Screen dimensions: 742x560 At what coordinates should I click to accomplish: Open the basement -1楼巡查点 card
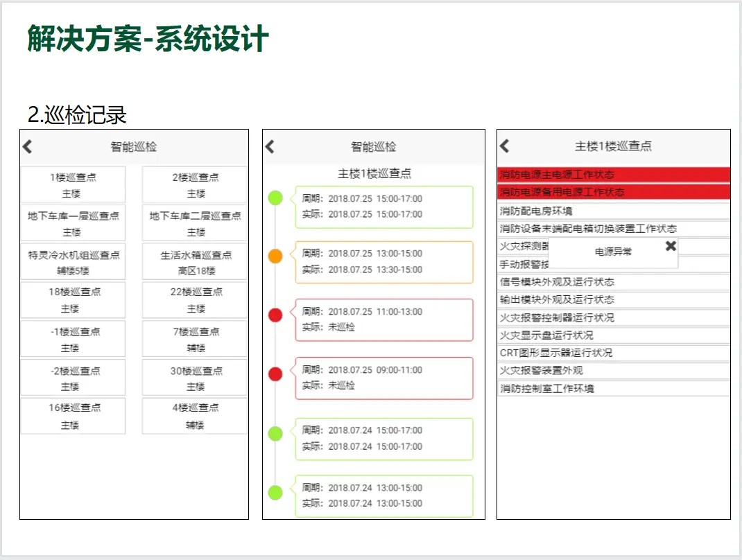[73, 339]
